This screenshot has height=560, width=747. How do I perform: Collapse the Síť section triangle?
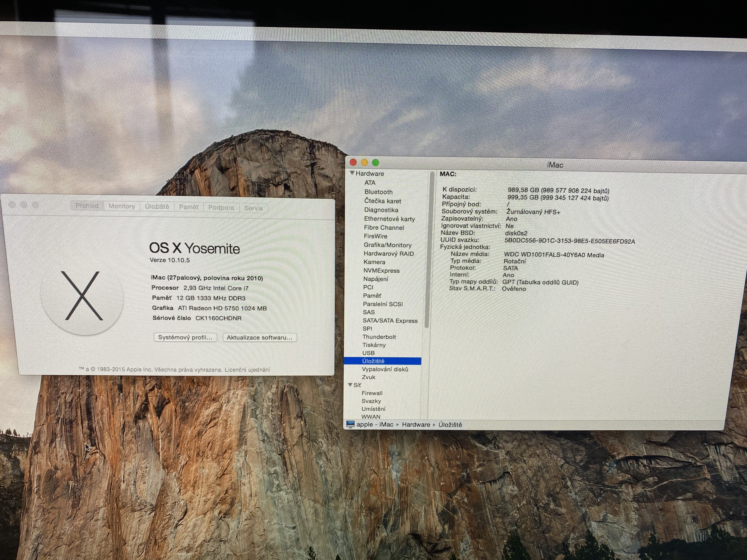coord(350,385)
